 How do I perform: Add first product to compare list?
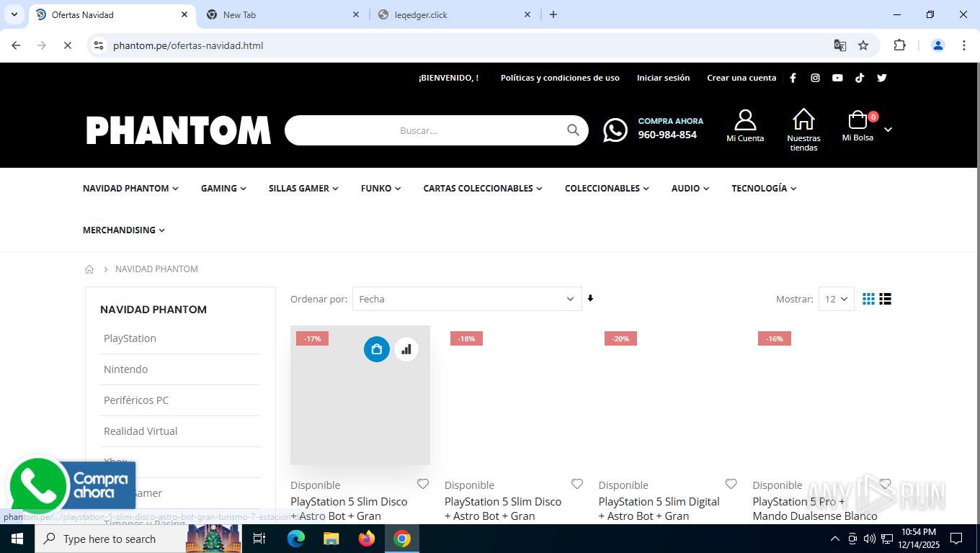coord(406,349)
